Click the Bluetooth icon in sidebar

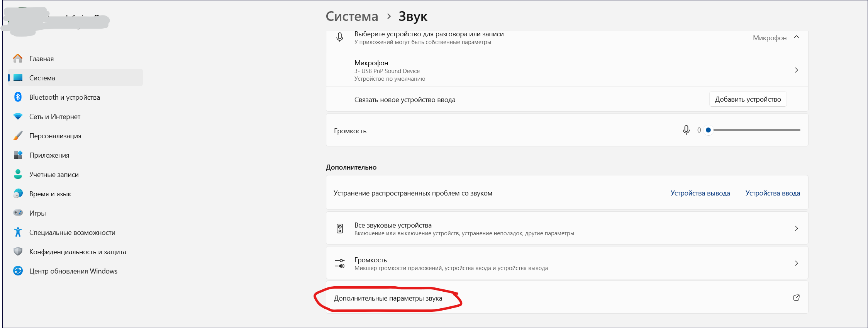pyautogui.click(x=18, y=97)
